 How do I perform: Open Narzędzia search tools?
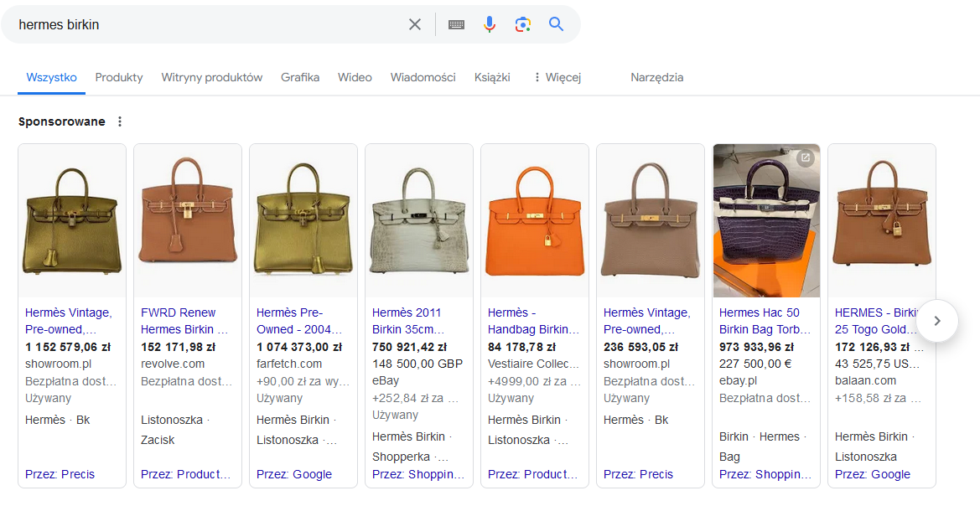click(x=656, y=77)
